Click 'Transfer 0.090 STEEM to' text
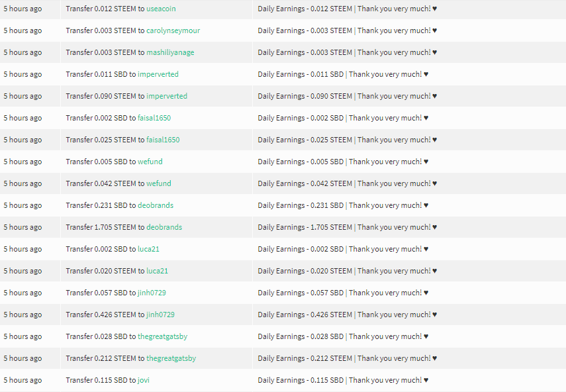 (105, 97)
